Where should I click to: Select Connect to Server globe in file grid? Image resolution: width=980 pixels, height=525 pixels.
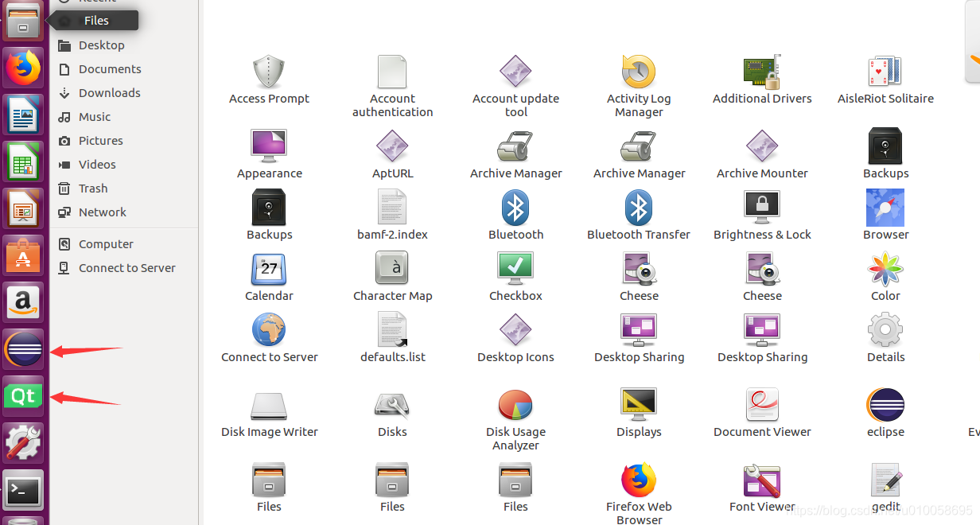(x=269, y=330)
